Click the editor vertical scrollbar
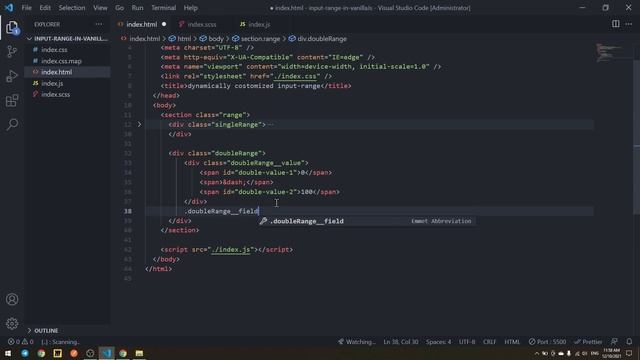This screenshot has height=360, width=640. (637, 137)
